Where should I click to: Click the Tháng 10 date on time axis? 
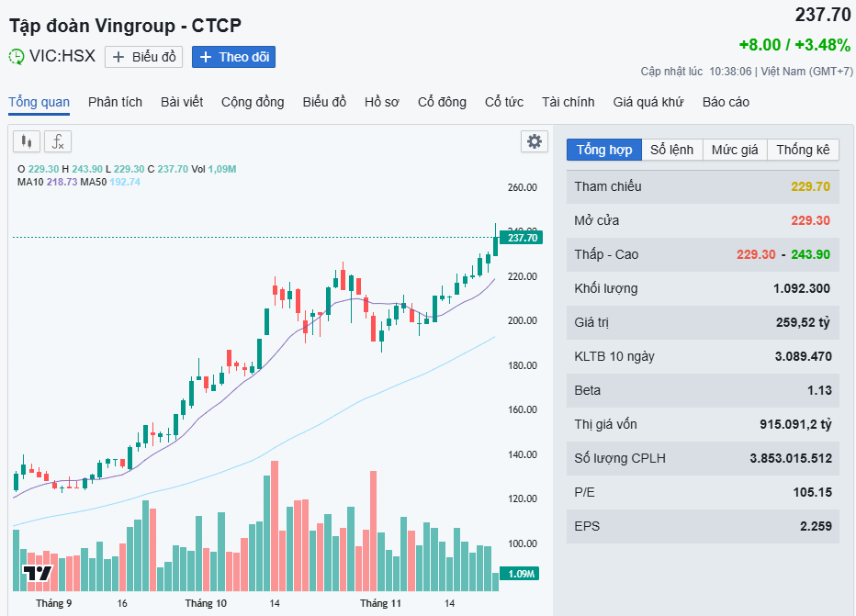tap(206, 603)
